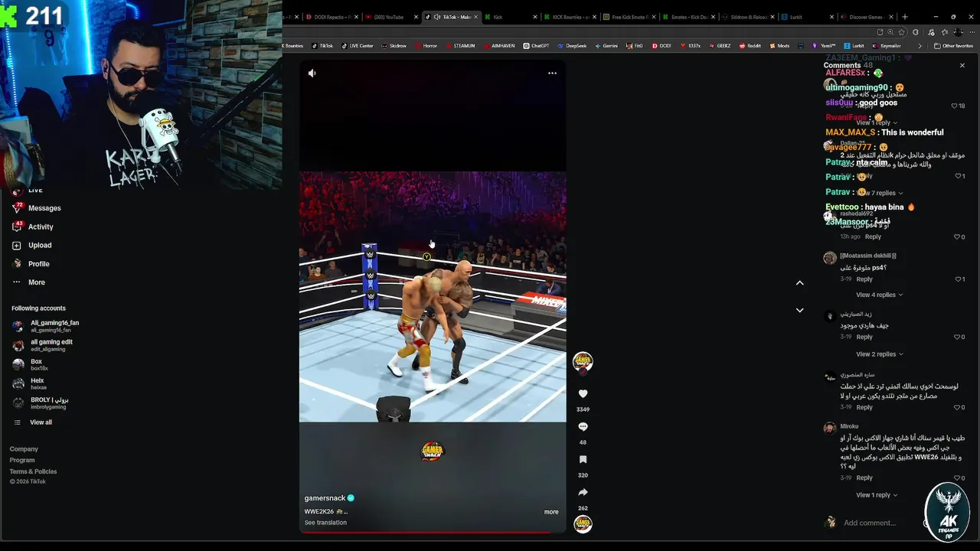980x551 pixels.
Task: Open the Company footer link
Action: 24,449
